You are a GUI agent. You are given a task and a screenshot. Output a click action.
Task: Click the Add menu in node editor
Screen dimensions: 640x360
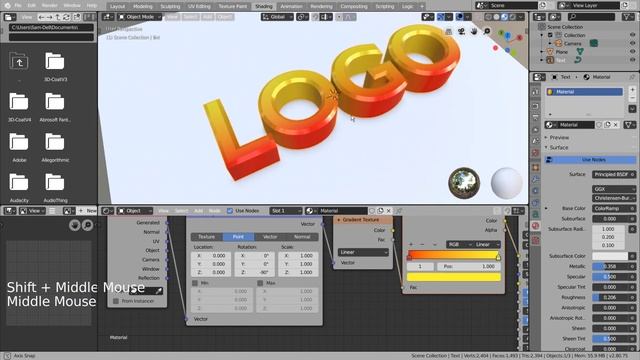pyautogui.click(x=198, y=211)
